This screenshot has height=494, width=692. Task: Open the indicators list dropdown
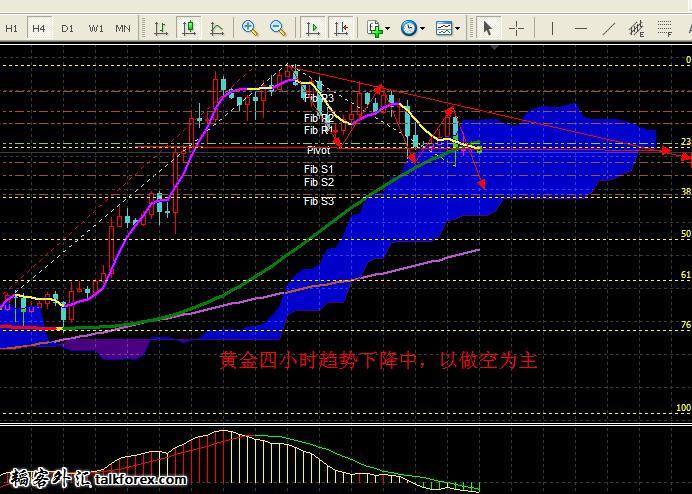pyautogui.click(x=378, y=29)
